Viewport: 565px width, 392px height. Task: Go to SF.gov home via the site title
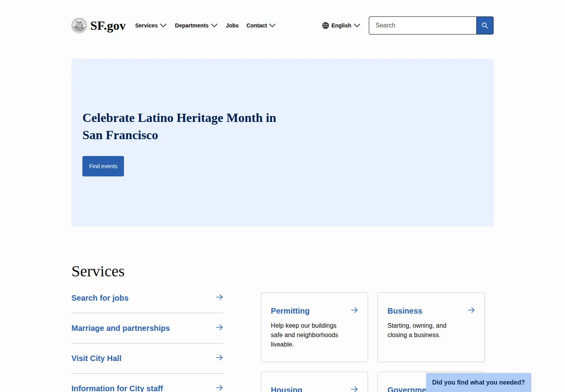pos(108,25)
